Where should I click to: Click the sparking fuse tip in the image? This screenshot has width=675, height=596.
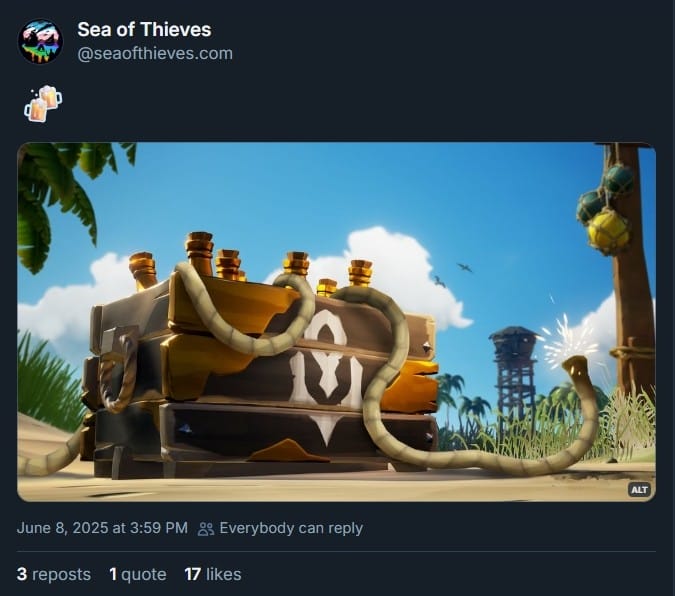pyautogui.click(x=571, y=345)
